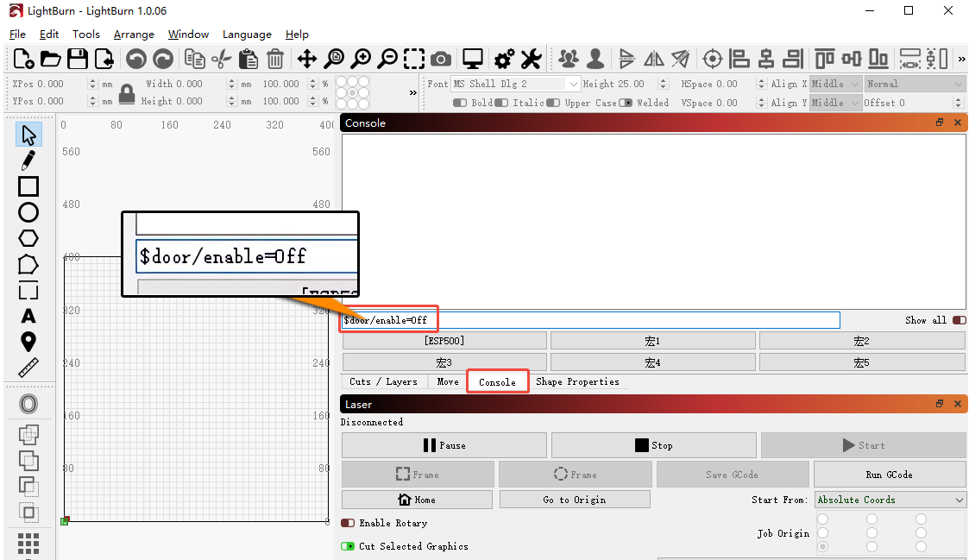Open Align Y dropdown

click(835, 103)
